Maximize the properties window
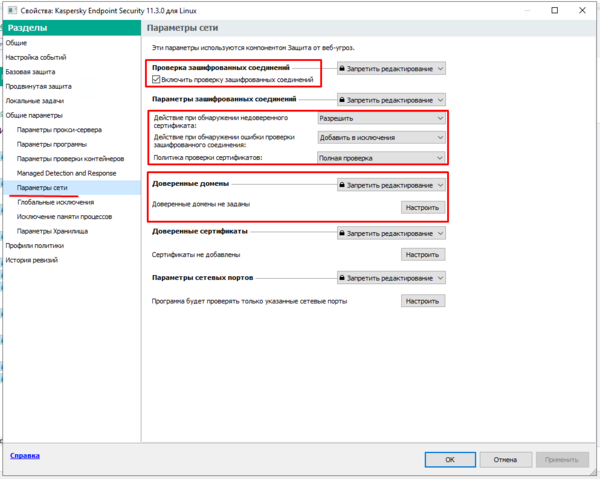 (554, 10)
